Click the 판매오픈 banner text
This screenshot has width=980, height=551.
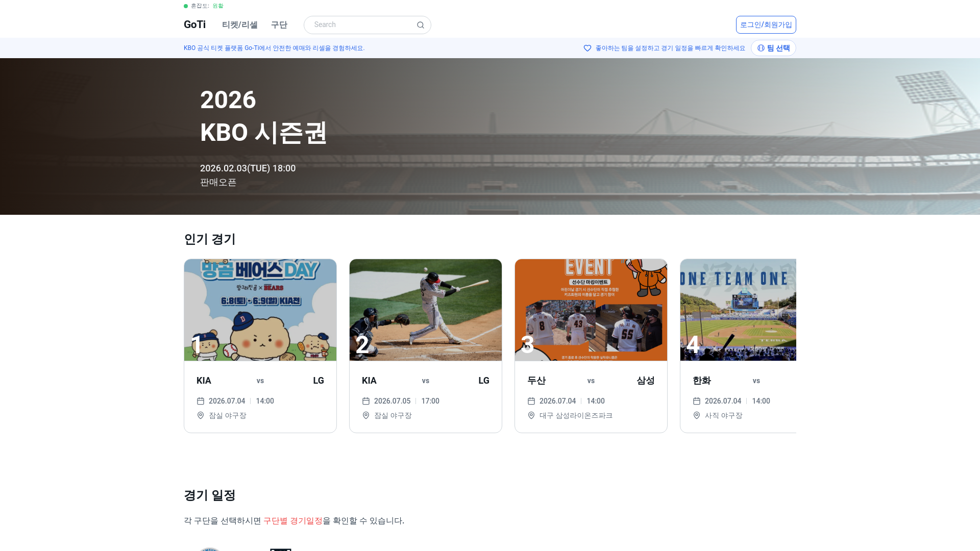(218, 182)
